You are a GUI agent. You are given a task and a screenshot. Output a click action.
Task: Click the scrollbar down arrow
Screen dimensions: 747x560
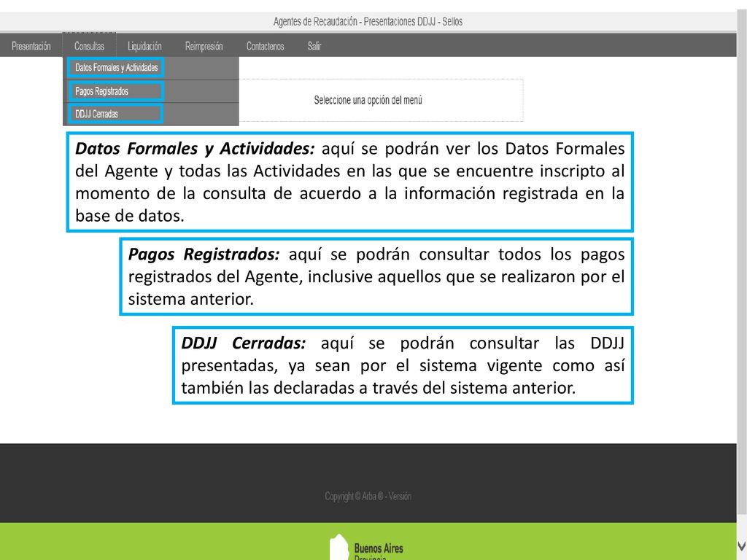pos(742,545)
